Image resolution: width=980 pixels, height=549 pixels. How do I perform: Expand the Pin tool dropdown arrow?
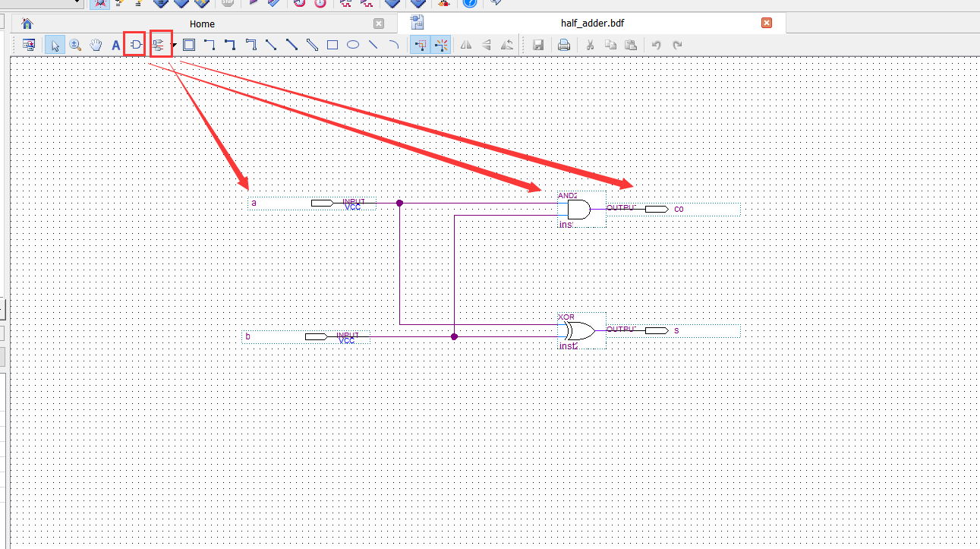[x=175, y=45]
